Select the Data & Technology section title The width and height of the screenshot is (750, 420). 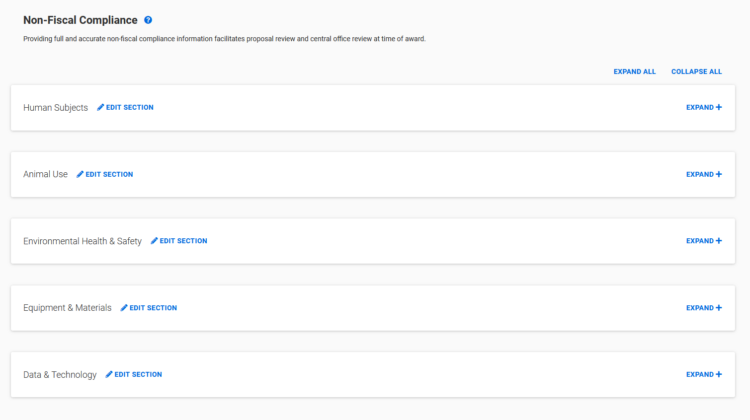click(60, 375)
